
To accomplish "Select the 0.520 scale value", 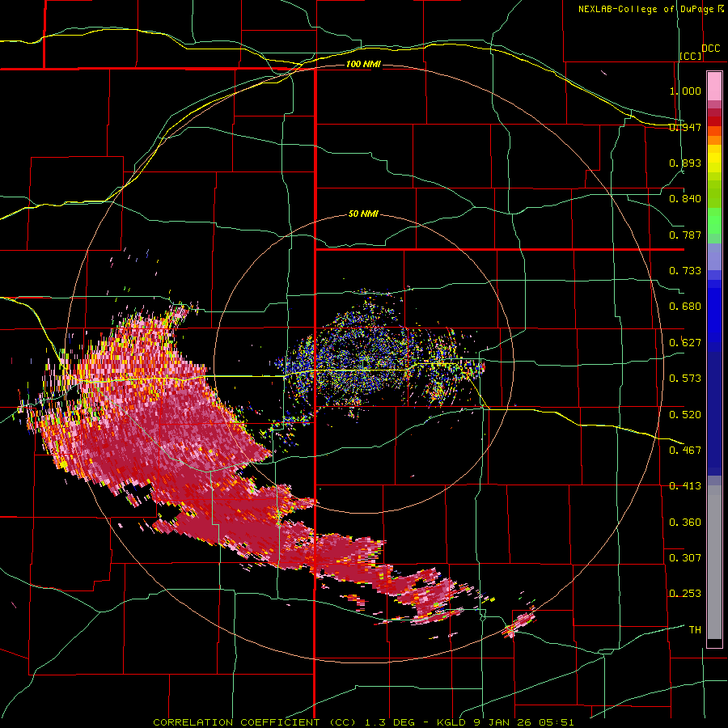I will [x=685, y=415].
